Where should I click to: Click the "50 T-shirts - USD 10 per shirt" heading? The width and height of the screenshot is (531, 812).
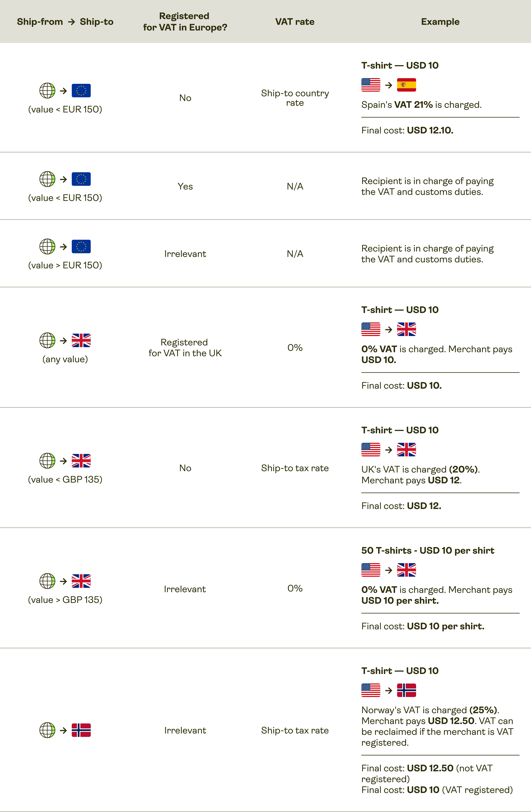(428, 550)
